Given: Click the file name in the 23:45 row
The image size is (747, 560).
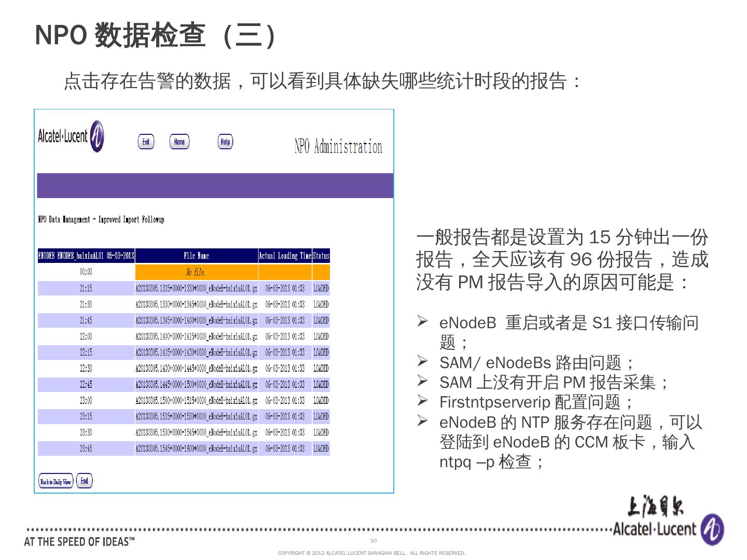Looking at the screenshot, I should point(196,449).
